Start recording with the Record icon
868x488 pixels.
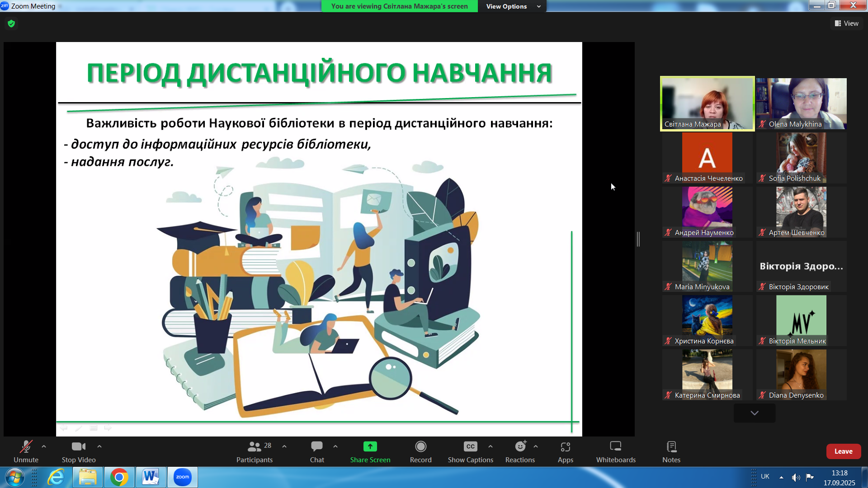pos(420,447)
